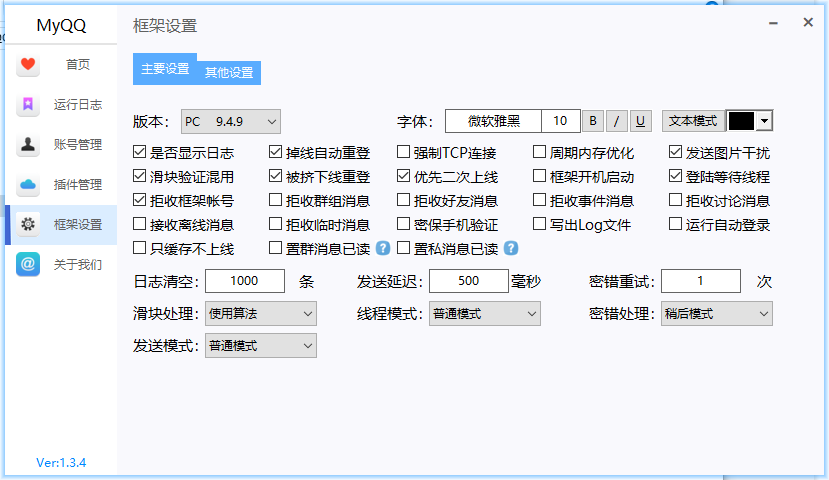Click the gear icon for 框架设置
Screen dimensions: 829x480
(x=28, y=225)
